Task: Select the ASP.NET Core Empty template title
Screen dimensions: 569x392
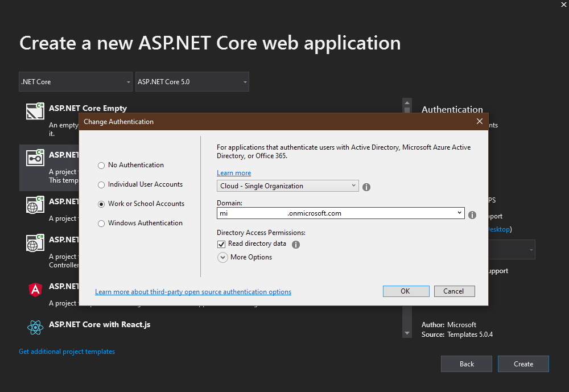Action: (88, 108)
